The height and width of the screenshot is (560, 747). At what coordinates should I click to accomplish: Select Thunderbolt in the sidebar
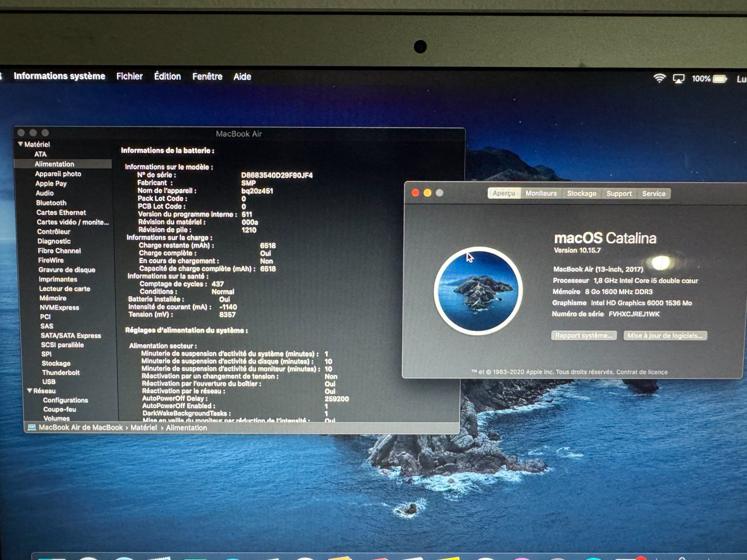coord(61,373)
